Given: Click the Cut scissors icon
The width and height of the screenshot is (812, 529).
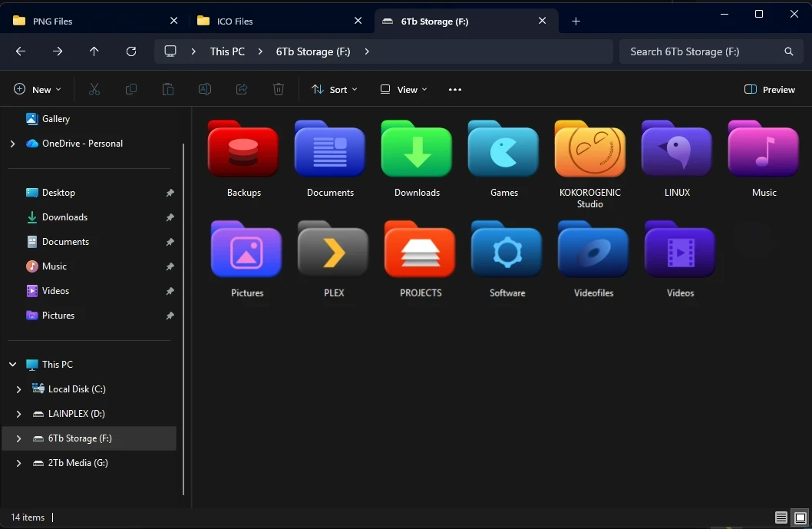Looking at the screenshot, I should click(x=94, y=89).
